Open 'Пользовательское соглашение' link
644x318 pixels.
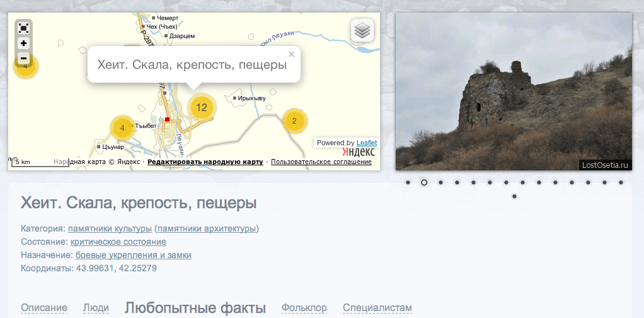click(321, 162)
